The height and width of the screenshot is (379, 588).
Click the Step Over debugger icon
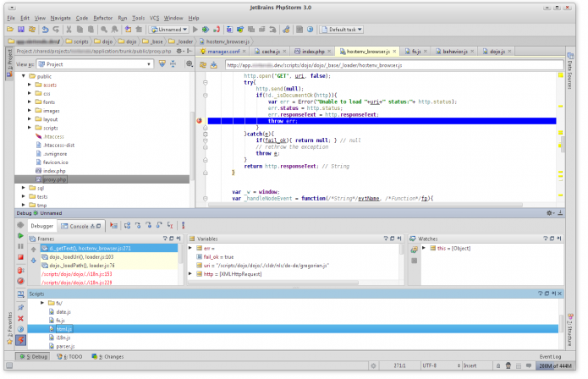click(x=128, y=225)
